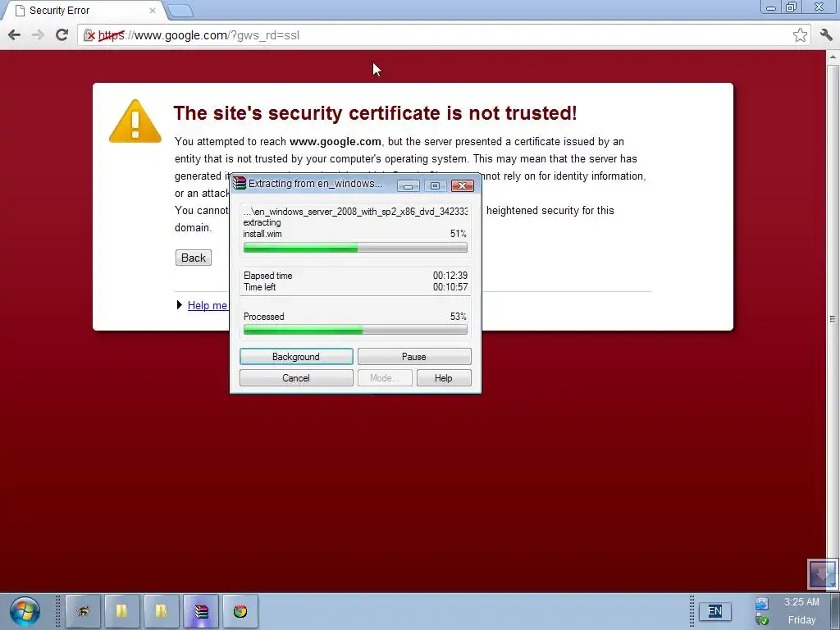This screenshot has width=840, height=630.
Task: Click the Back button on the error page
Action: 194,258
